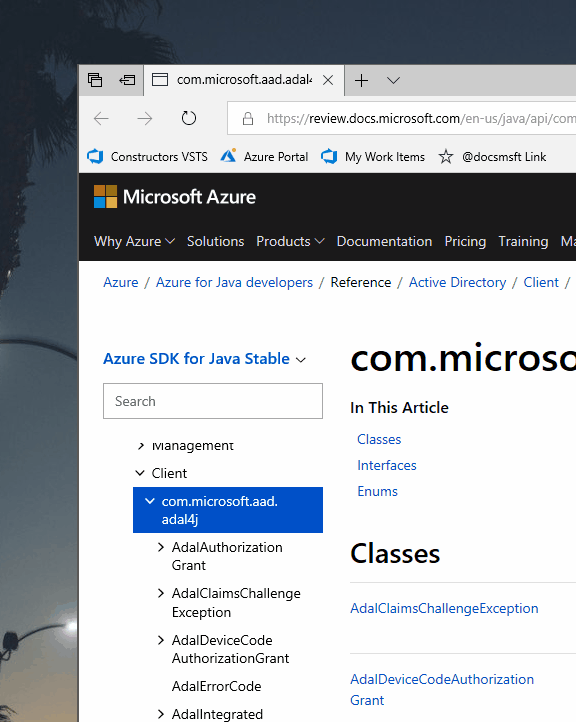
Task: Select the com.microsoft.aad.adal4j browser tab
Action: [244, 80]
